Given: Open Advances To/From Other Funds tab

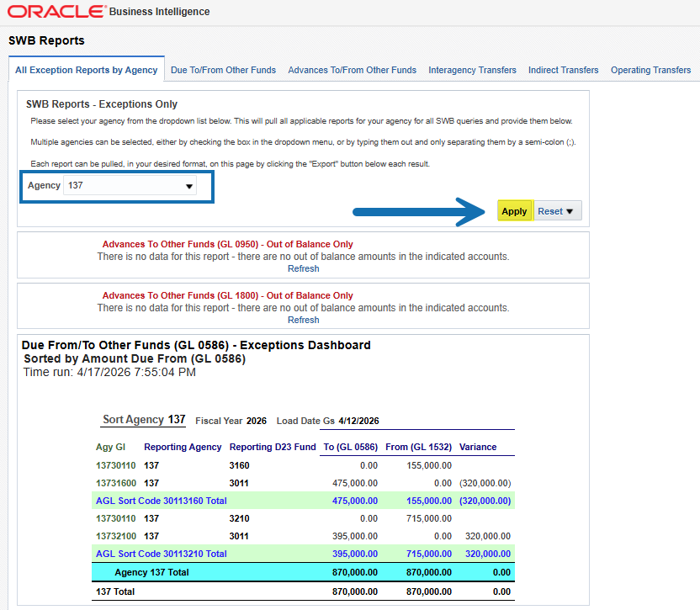Looking at the screenshot, I should [x=352, y=70].
